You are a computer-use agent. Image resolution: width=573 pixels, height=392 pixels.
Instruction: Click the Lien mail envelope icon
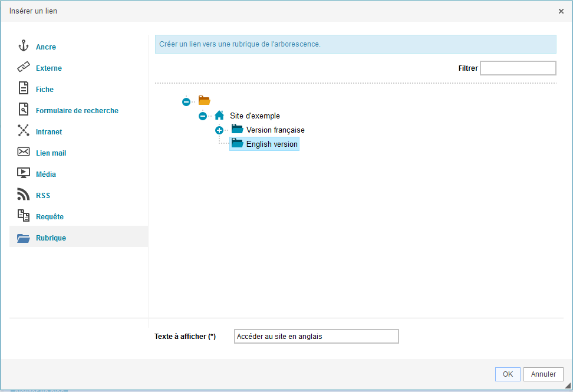point(24,151)
